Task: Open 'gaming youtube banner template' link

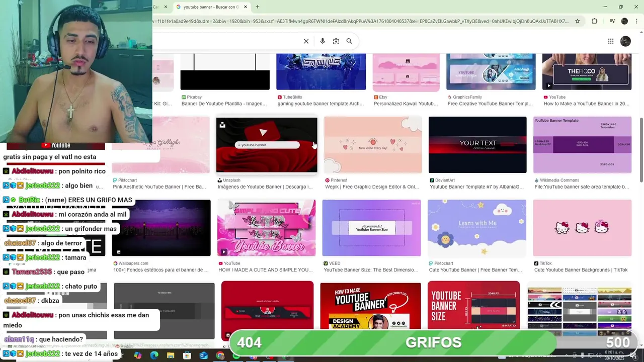Action: tap(320, 104)
